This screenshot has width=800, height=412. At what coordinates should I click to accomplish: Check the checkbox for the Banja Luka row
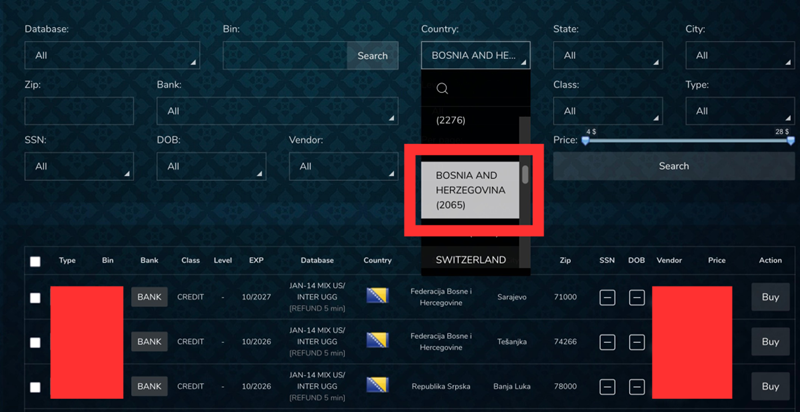point(35,387)
